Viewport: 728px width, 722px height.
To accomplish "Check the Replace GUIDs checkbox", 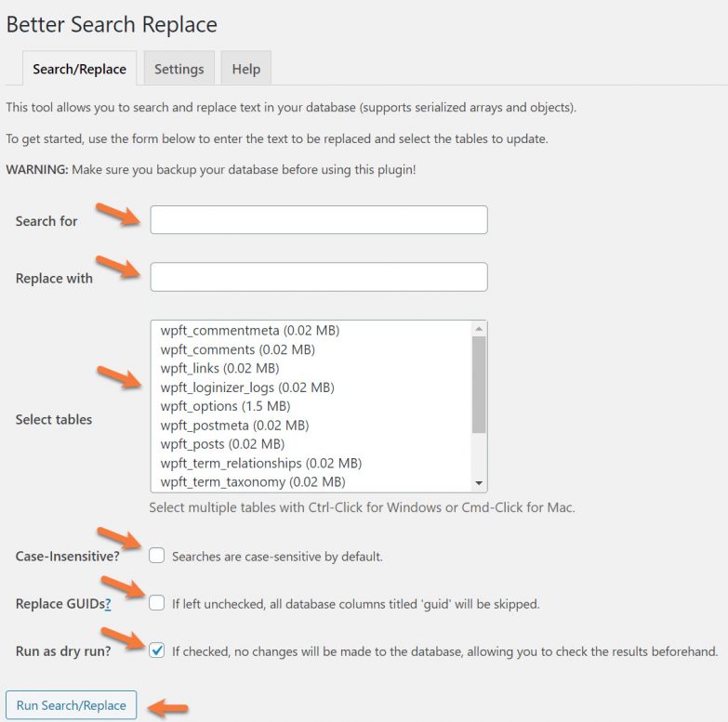I will [x=157, y=603].
